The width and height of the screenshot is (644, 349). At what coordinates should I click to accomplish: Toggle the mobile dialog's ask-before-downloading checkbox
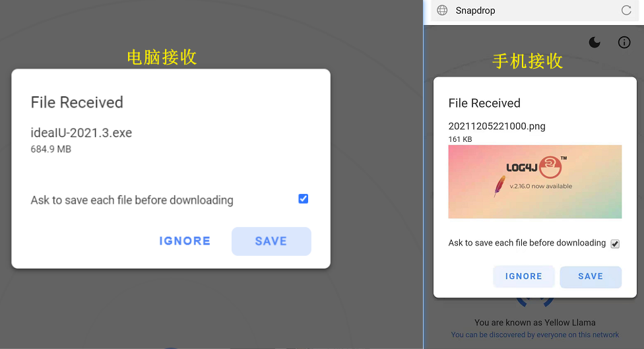pyautogui.click(x=615, y=244)
